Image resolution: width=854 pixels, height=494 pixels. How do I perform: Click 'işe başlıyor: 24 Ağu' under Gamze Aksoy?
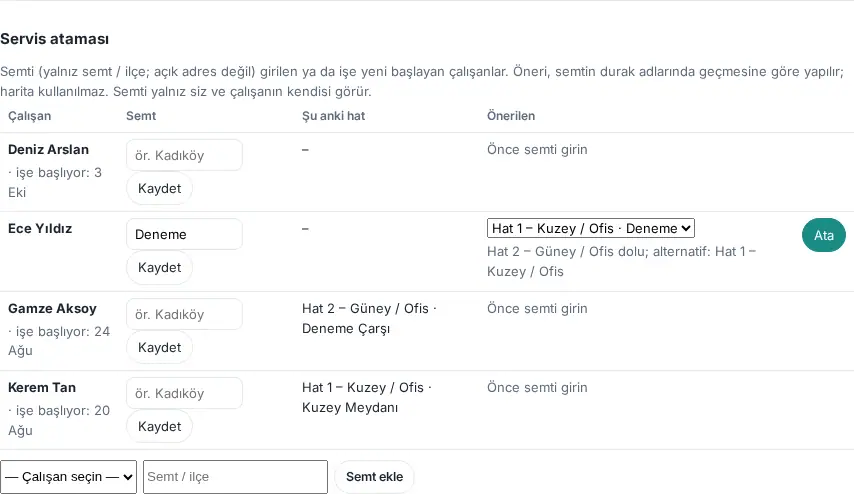tap(59, 341)
